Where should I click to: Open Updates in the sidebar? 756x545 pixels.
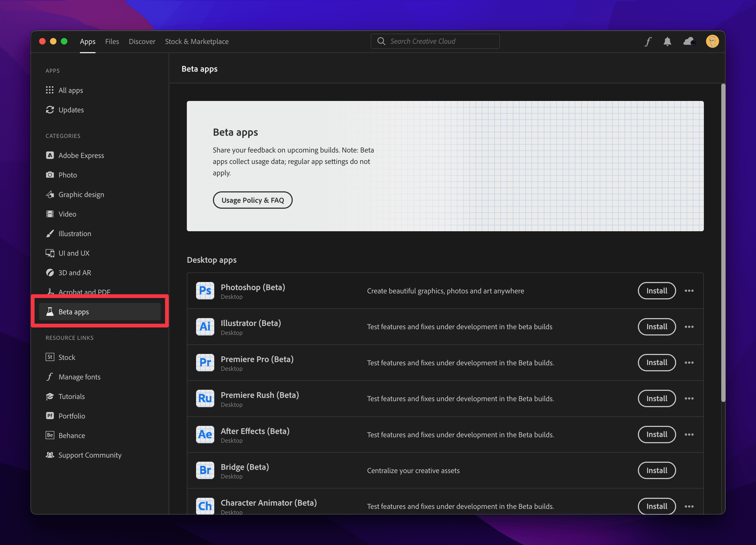[71, 110]
